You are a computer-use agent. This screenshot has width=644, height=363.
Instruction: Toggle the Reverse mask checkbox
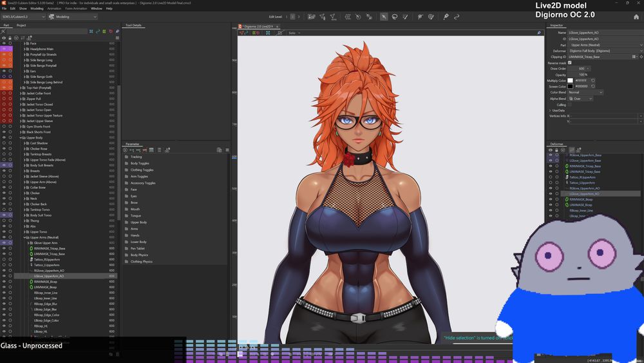[570, 63]
